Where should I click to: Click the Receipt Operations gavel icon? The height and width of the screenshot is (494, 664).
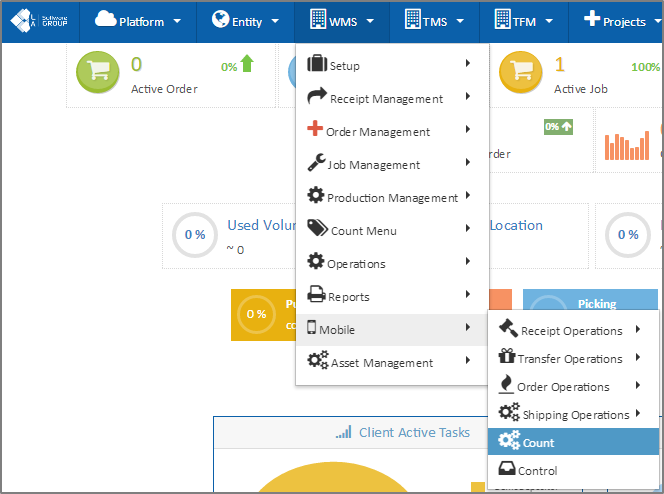(508, 328)
